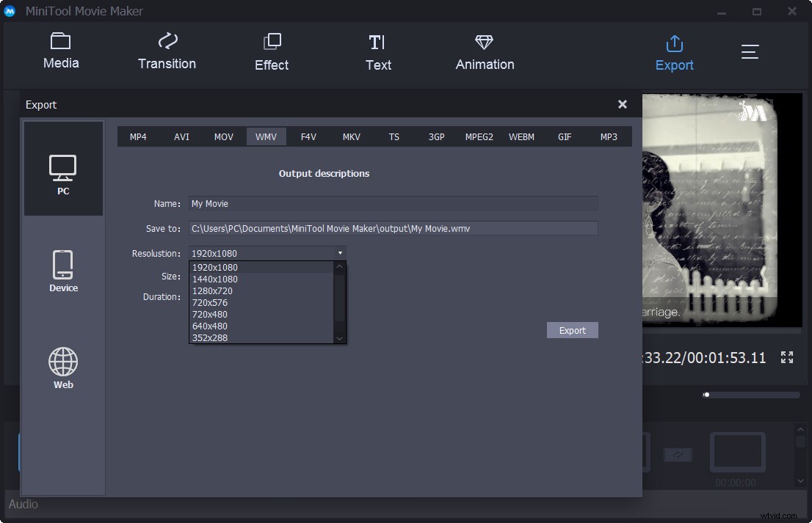The height and width of the screenshot is (523, 812).
Task: Open the Animation panel
Action: (x=484, y=51)
